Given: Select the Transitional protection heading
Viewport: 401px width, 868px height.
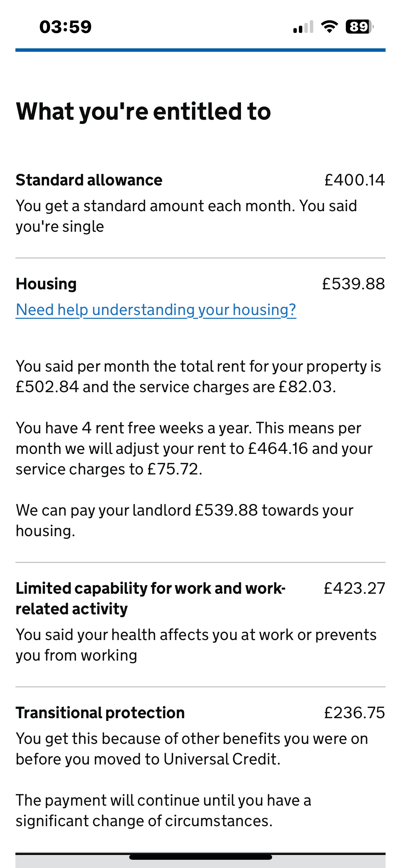Looking at the screenshot, I should pos(100,713).
